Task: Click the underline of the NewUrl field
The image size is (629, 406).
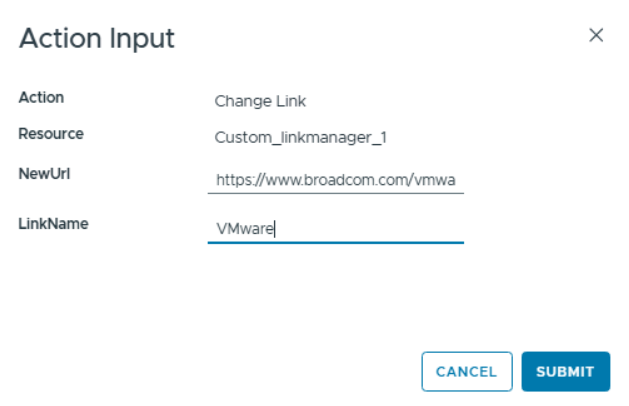Action: click(336, 192)
